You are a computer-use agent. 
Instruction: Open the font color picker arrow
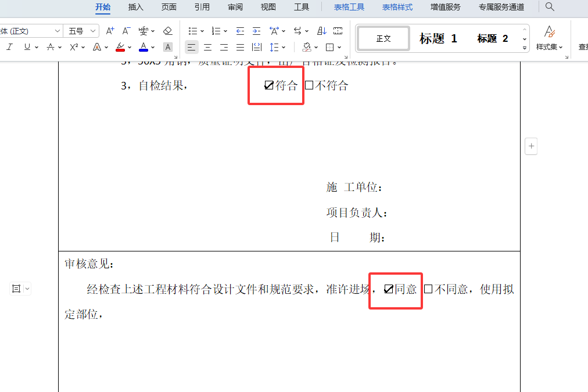click(x=152, y=47)
